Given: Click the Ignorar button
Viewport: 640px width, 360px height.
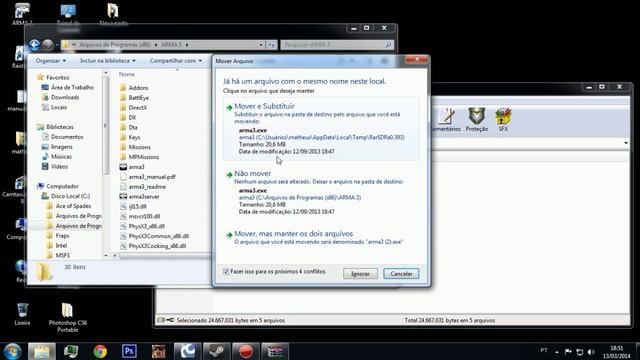Looking at the screenshot, I should click(x=360, y=274).
